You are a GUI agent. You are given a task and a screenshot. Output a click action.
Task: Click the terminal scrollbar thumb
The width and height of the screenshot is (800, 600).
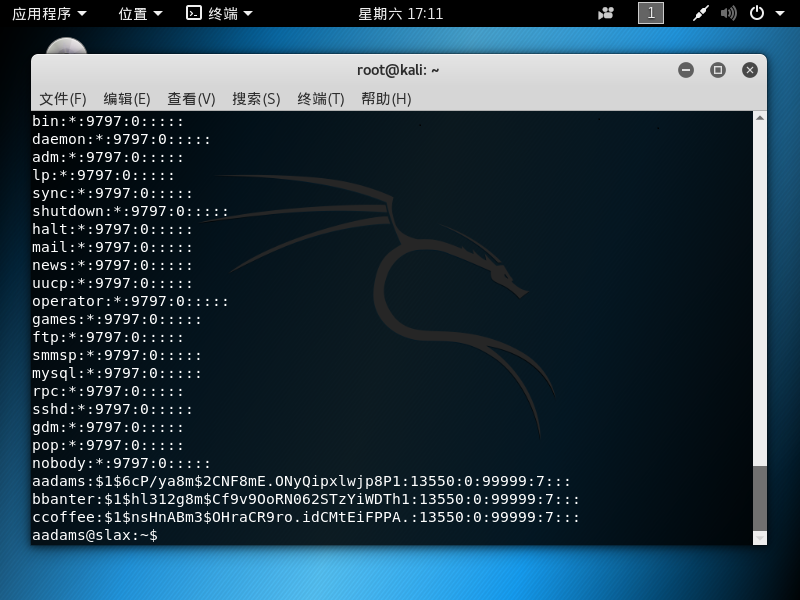(x=760, y=498)
